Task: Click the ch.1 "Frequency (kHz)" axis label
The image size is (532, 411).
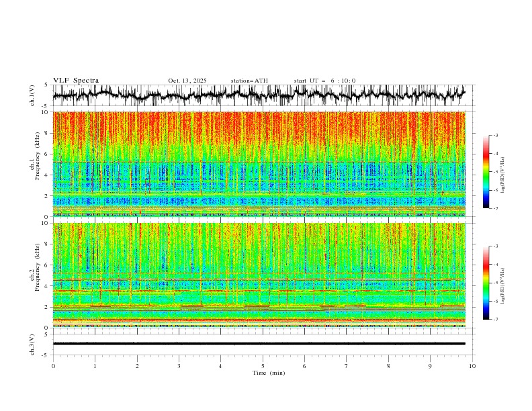Action: coord(38,156)
